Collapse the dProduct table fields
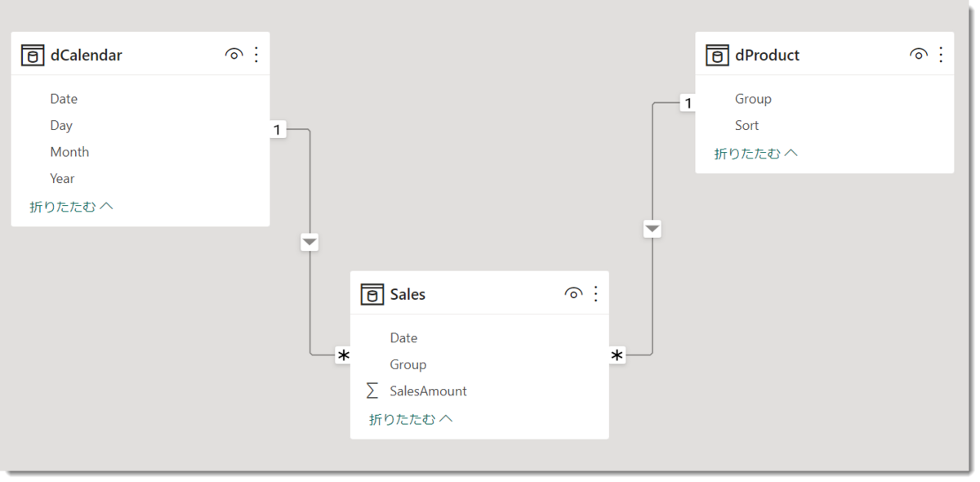This screenshot has height=482, width=980. (755, 153)
